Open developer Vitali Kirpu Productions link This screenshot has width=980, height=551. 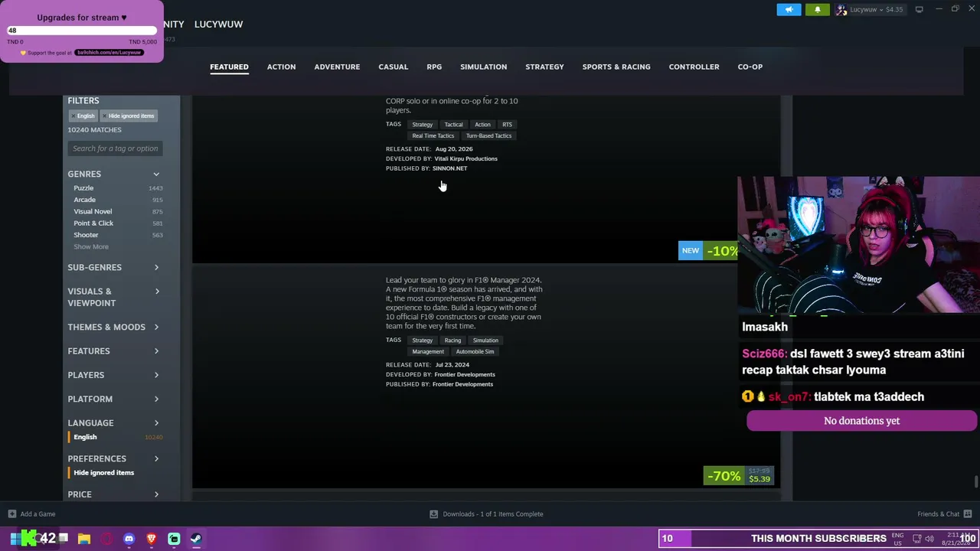pyautogui.click(x=465, y=158)
